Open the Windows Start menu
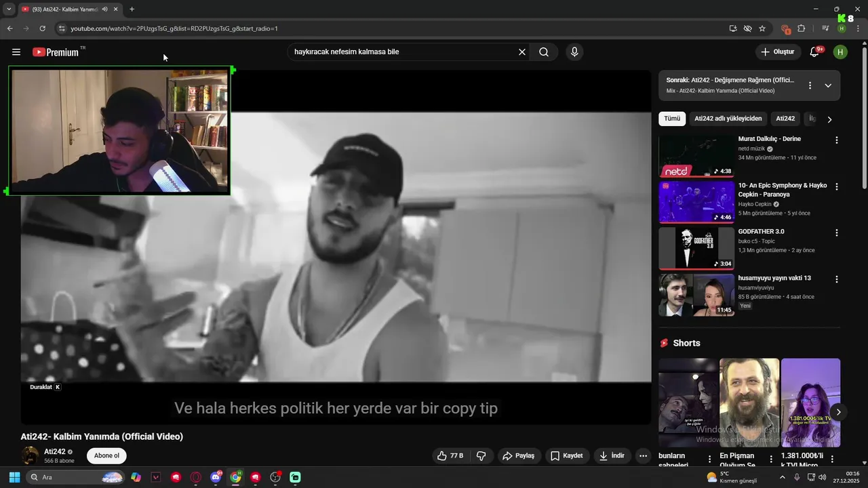This screenshot has height=488, width=868. click(14, 477)
